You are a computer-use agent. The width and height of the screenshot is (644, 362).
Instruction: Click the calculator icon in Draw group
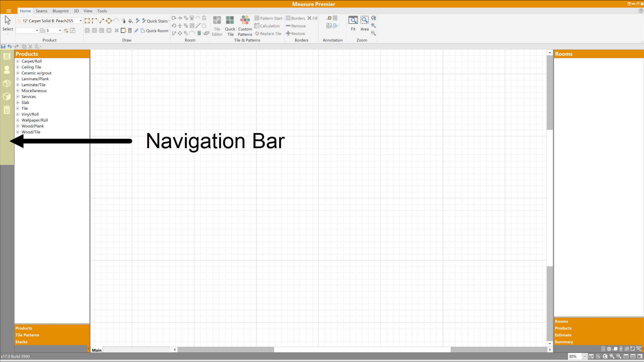(x=130, y=31)
